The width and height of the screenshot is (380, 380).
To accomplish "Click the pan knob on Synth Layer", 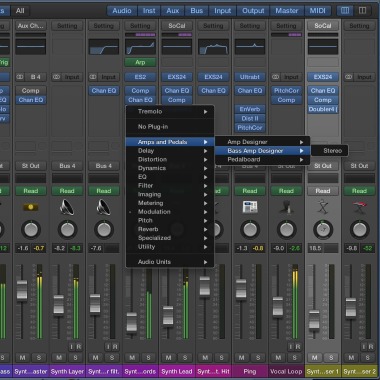I will click(x=67, y=230).
